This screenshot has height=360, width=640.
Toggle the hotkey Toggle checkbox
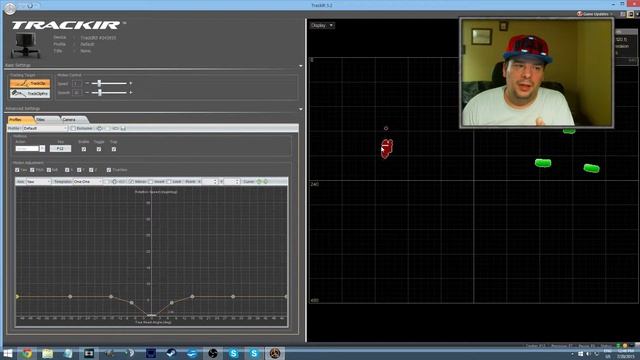(99, 149)
